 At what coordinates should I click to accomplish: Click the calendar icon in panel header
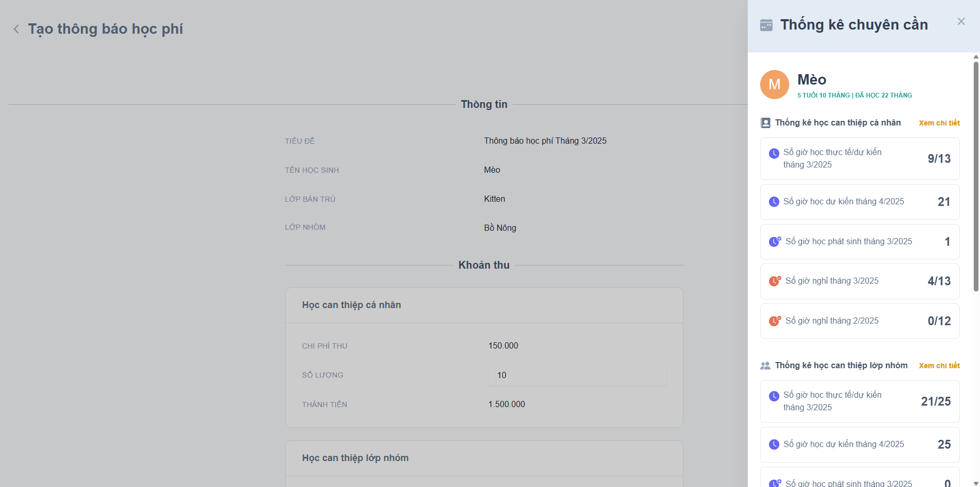click(766, 25)
